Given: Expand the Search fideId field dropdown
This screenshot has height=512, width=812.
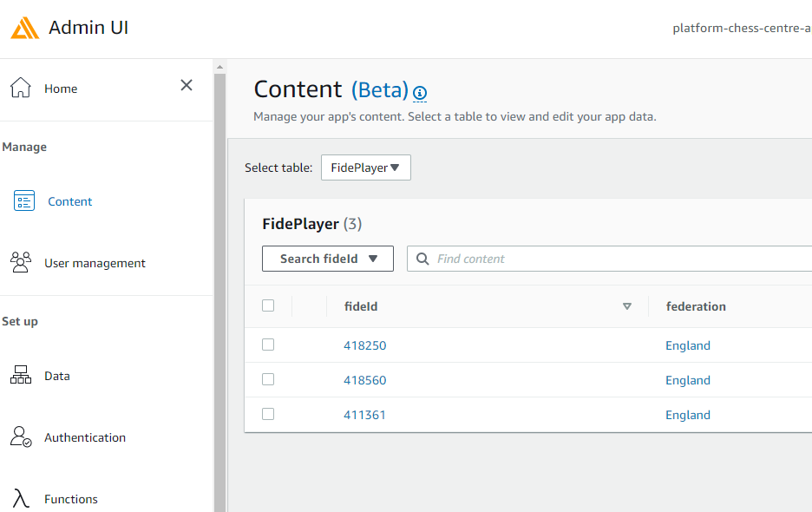Looking at the screenshot, I should (327, 258).
